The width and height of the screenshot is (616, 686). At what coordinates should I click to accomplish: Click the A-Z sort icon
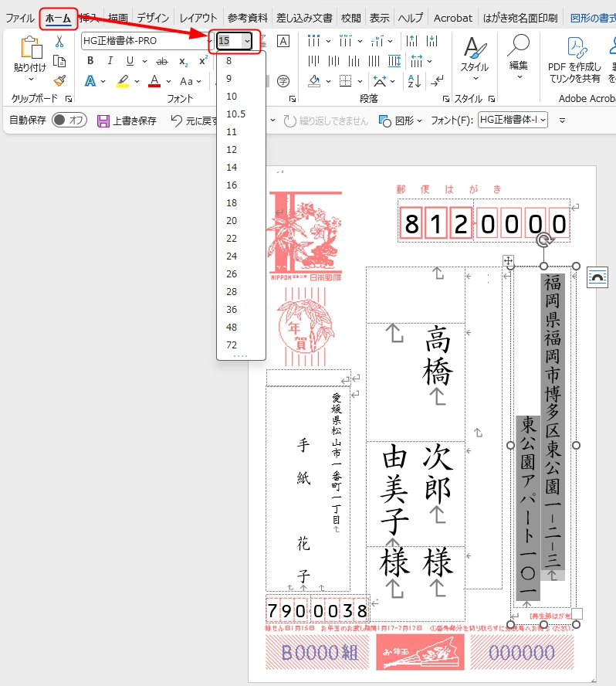[x=414, y=81]
